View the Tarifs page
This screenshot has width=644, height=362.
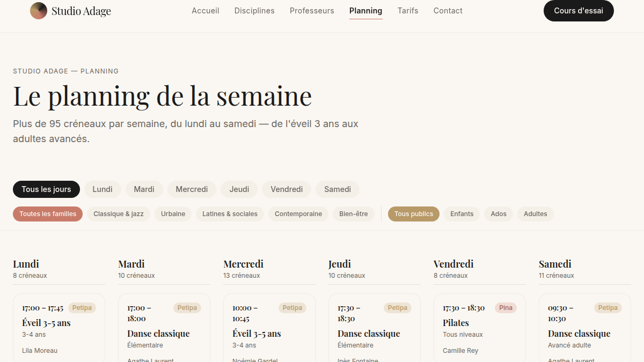(408, 11)
